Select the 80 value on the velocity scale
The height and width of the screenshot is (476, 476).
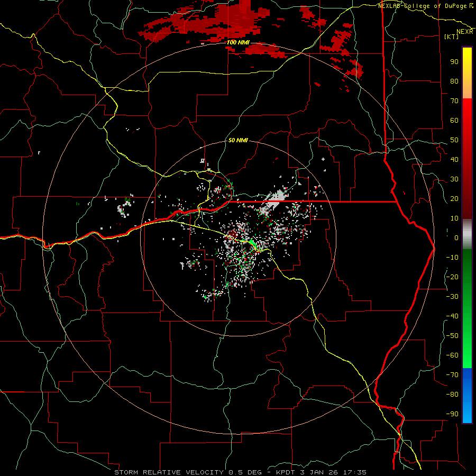point(454,81)
